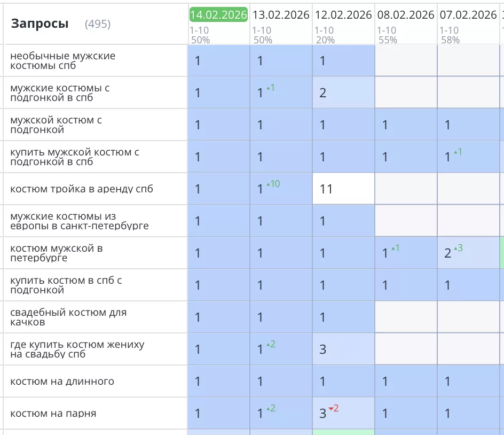
Task: Select the 13.02.2026 date column header
Action: coord(281,15)
